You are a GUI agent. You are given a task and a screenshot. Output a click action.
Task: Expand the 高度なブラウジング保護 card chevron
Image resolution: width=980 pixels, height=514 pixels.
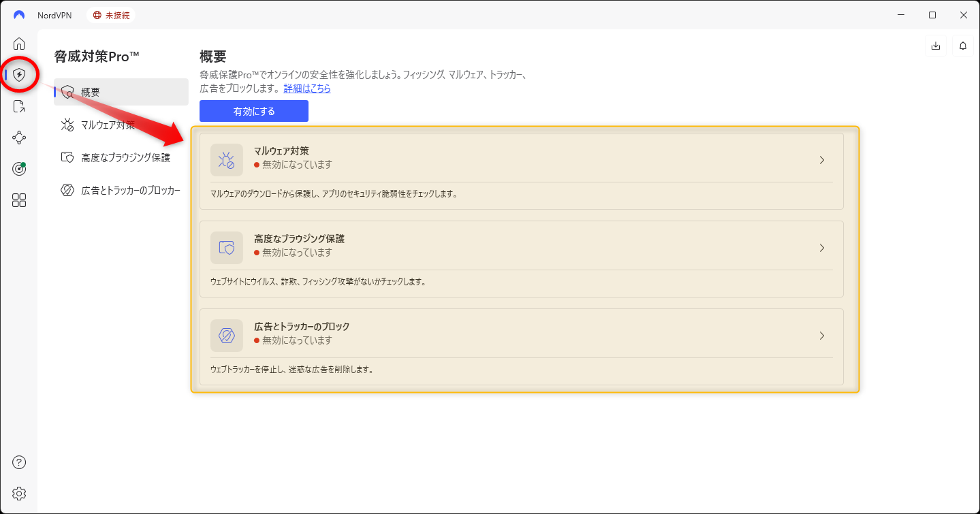(x=822, y=248)
